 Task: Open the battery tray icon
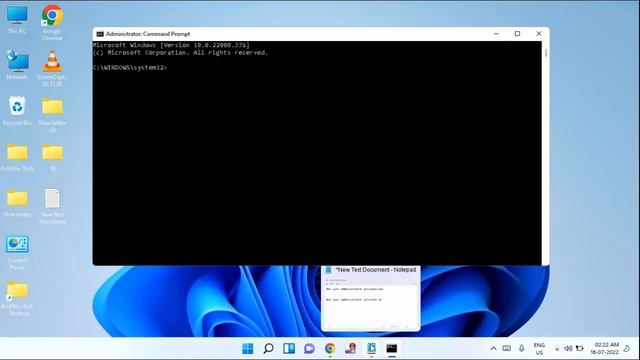click(x=580, y=349)
